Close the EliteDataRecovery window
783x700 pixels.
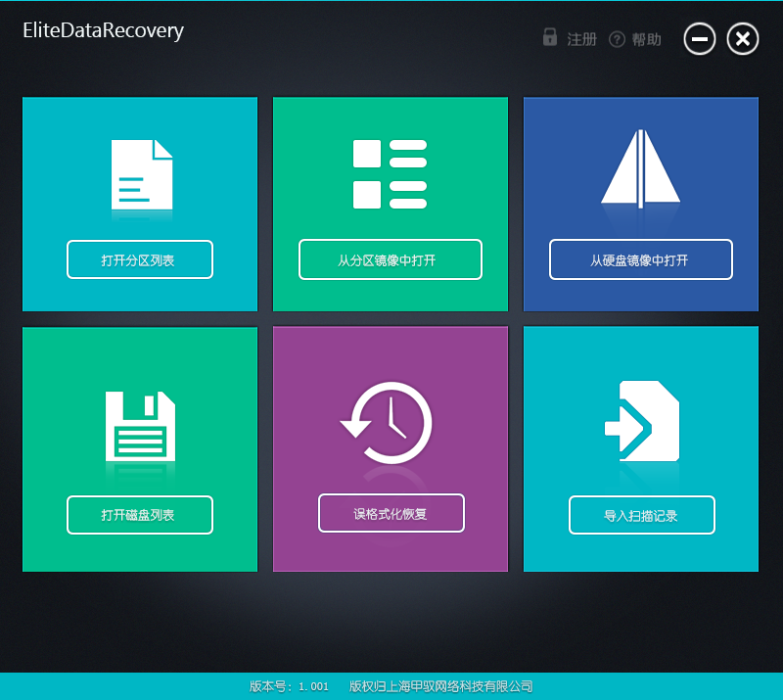click(743, 39)
